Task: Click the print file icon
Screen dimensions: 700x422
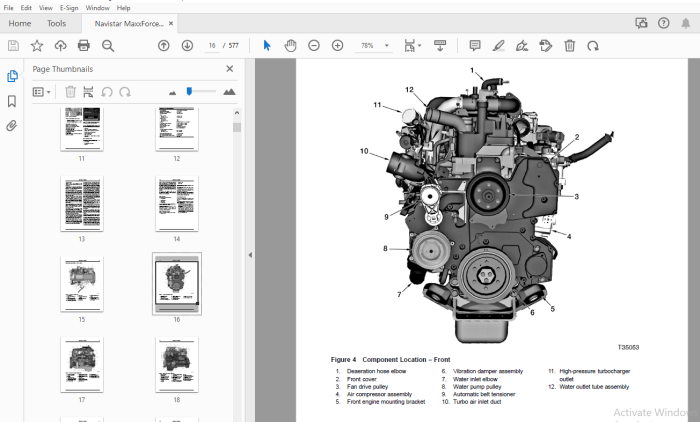Action: 83,46
